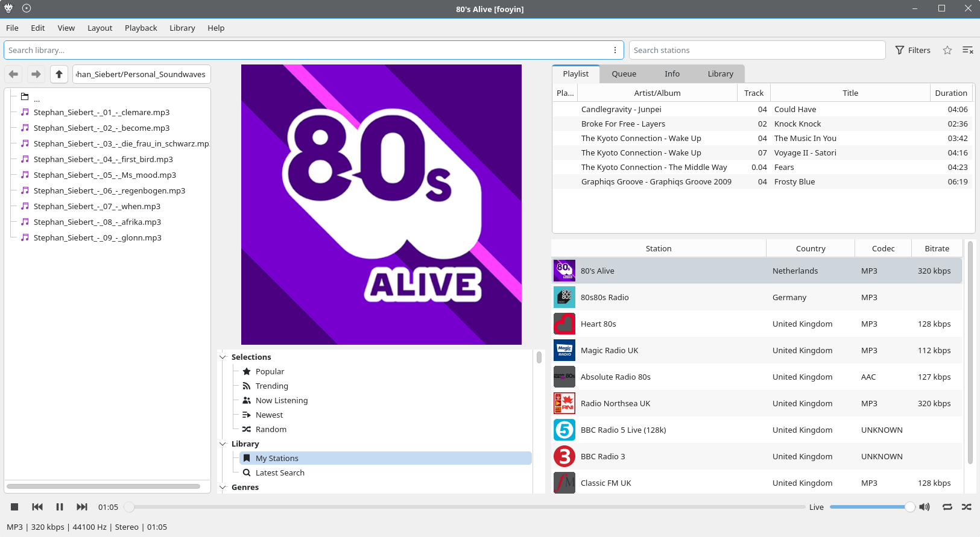This screenshot has width=980, height=537.
Task: Open the Layout menu
Action: (x=100, y=28)
